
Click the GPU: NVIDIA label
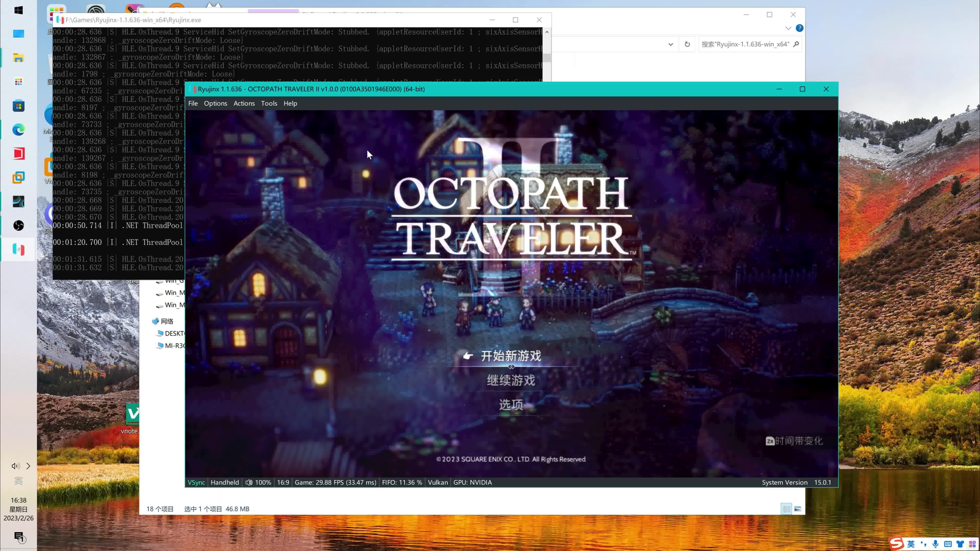pos(472,482)
